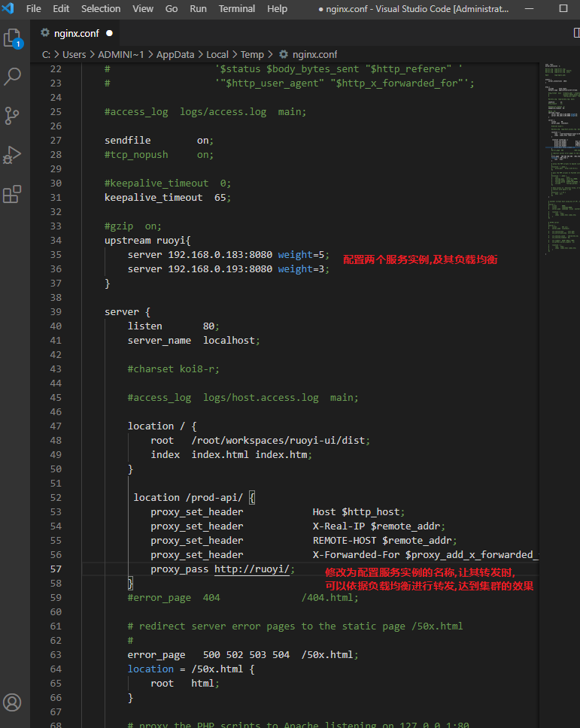Click line number 57 in the gutter
The image size is (580, 728).
pyautogui.click(x=56, y=569)
